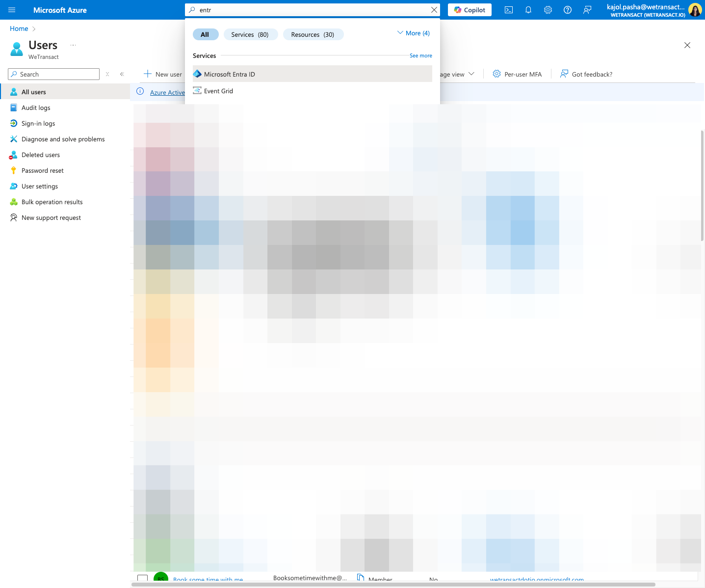Select the Resources (30) filter

(313, 34)
